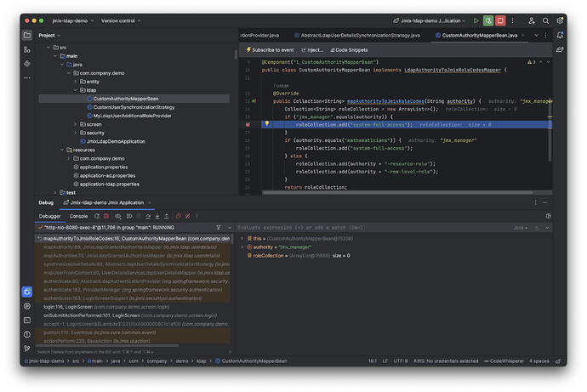Click CodeWhisperer status bar widget
The width and height of the screenshot is (587, 392).
click(504, 361)
